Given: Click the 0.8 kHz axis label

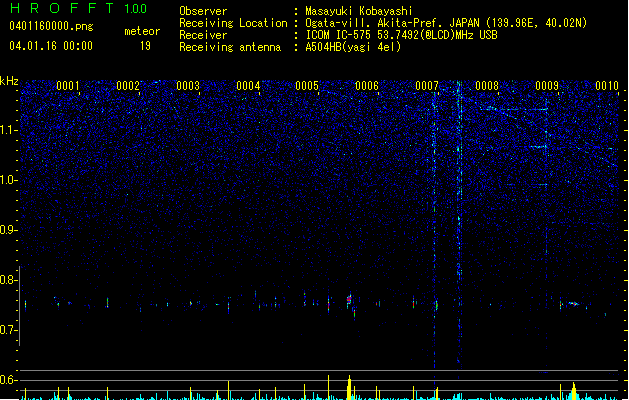Looking at the screenshot, I should pos(9,280).
